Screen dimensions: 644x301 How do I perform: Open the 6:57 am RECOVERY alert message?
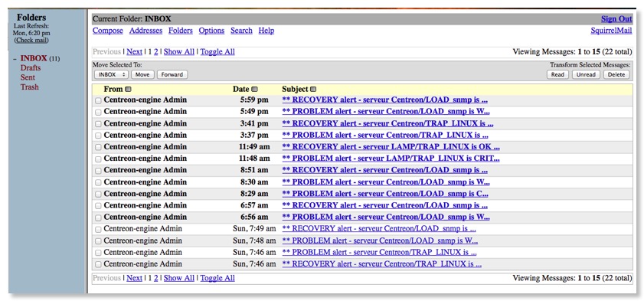click(x=385, y=205)
